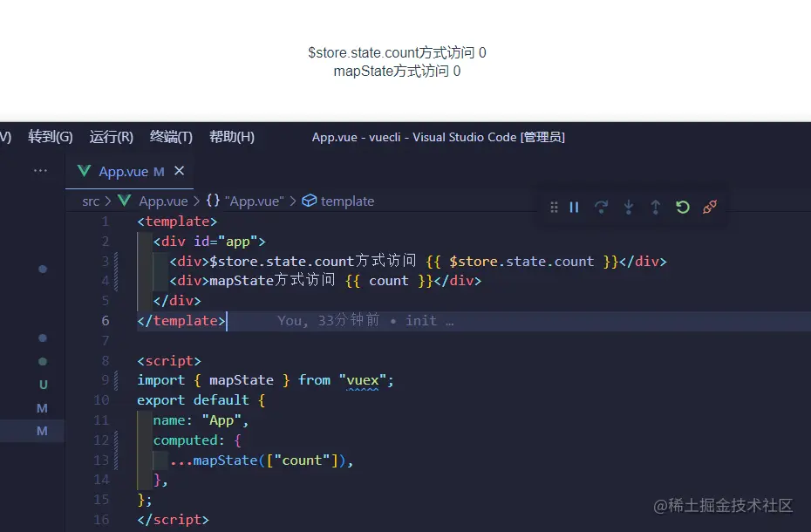Click the U status marker in sidebar
The image size is (811, 532).
(x=43, y=385)
